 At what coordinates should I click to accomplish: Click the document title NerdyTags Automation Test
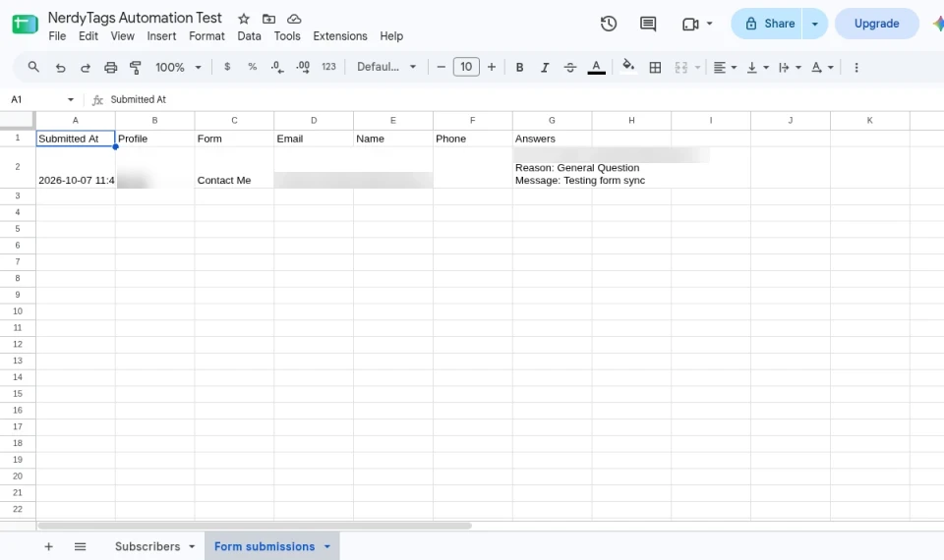[135, 18]
